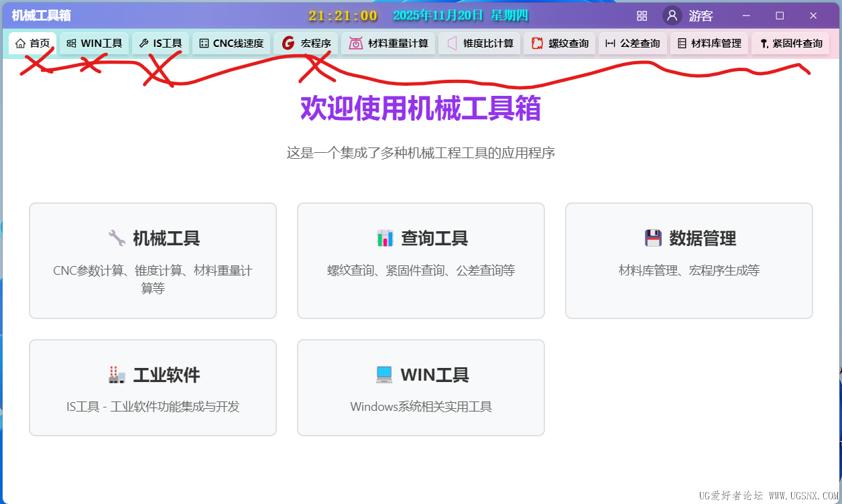
Task: Open the 查询工具 card
Action: (x=420, y=260)
